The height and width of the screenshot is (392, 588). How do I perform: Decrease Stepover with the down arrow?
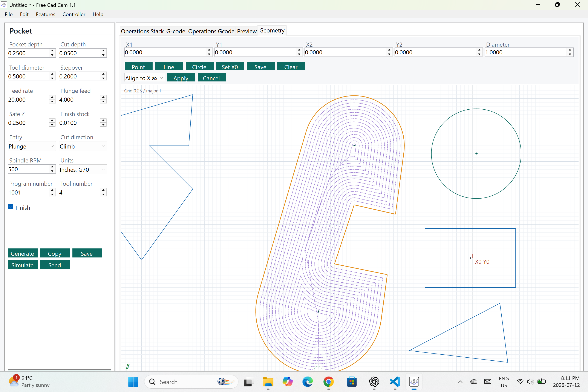click(103, 78)
